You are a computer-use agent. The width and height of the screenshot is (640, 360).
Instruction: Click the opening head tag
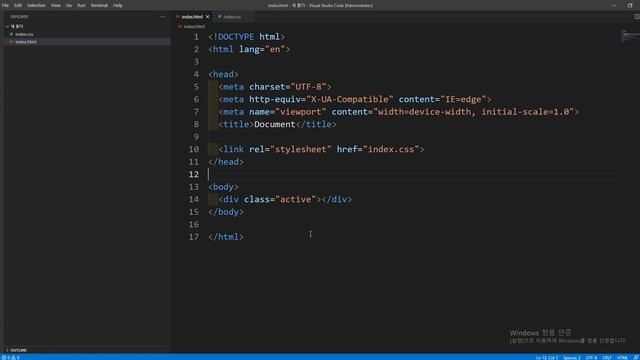coord(223,74)
